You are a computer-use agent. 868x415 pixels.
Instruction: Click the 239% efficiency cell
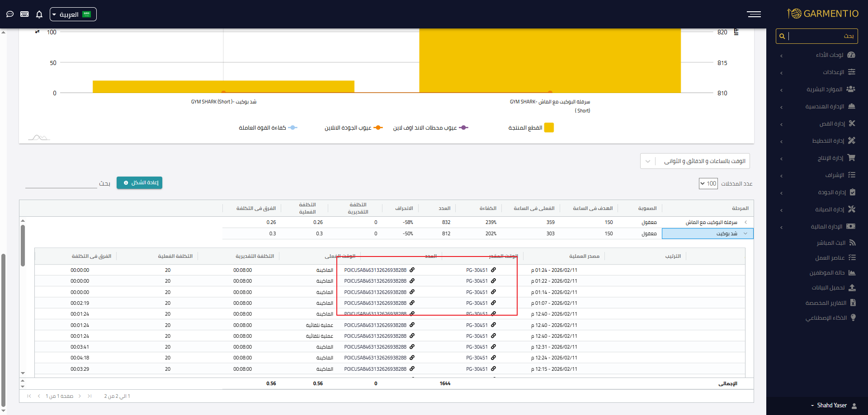pyautogui.click(x=491, y=222)
